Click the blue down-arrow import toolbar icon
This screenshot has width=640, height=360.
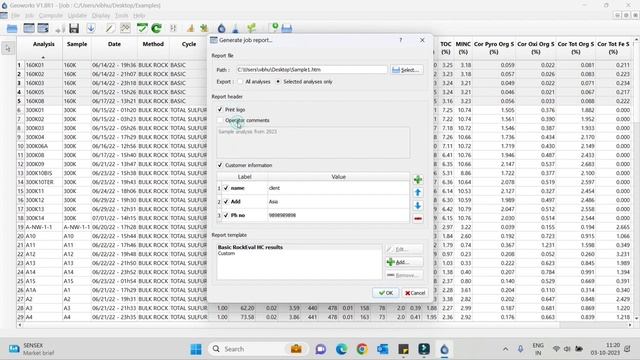pyautogui.click(x=91, y=28)
